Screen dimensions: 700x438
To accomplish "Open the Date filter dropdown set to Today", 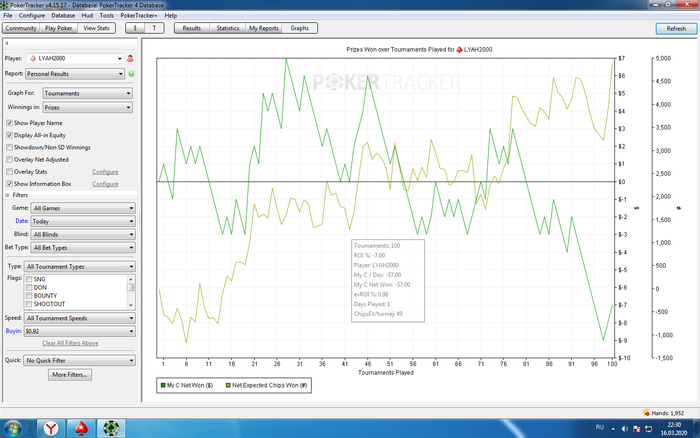I will pyautogui.click(x=83, y=221).
